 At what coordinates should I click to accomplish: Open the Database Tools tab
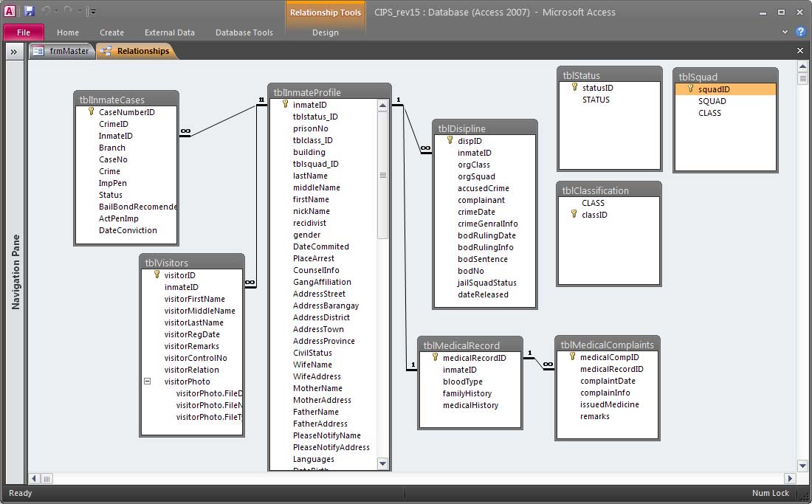(x=244, y=32)
